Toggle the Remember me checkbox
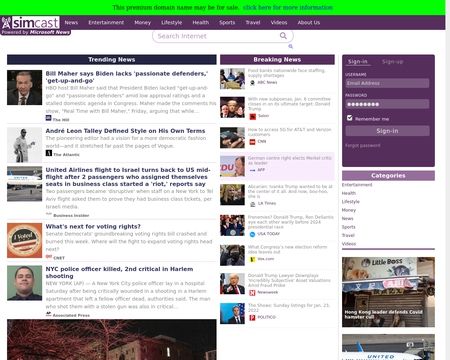Screen dimensions: 450x360 pos(349,118)
